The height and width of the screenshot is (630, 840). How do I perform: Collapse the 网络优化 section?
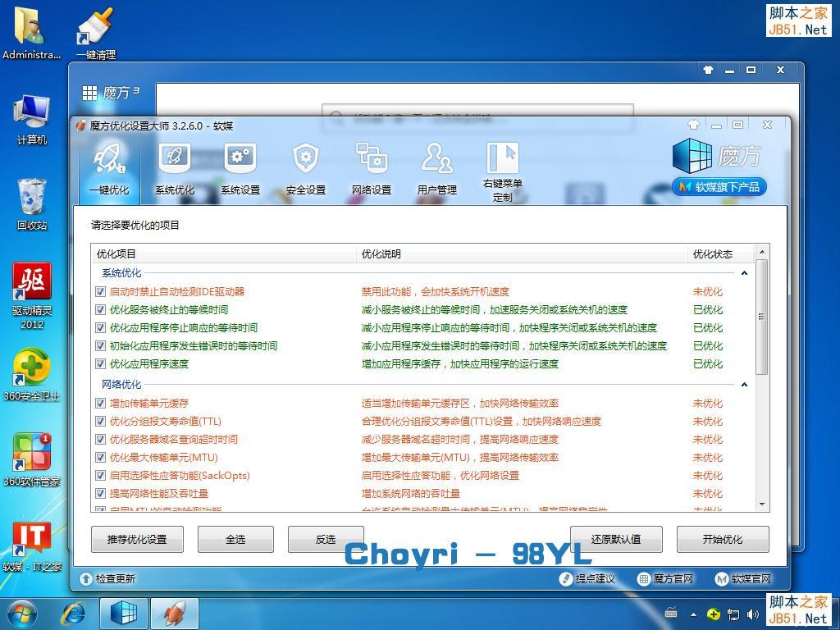(745, 385)
